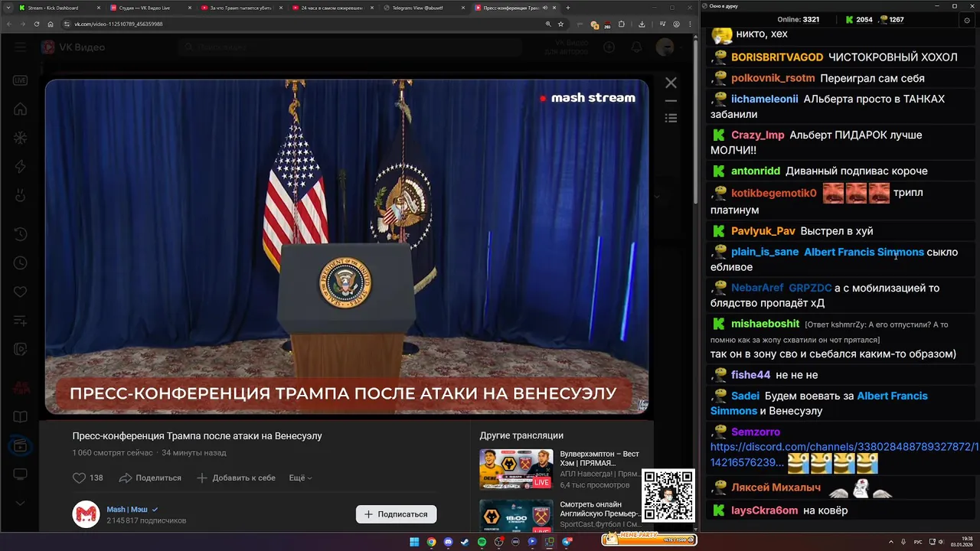Click the QR code overlay
Image resolution: width=980 pixels, height=551 pixels.
[668, 496]
